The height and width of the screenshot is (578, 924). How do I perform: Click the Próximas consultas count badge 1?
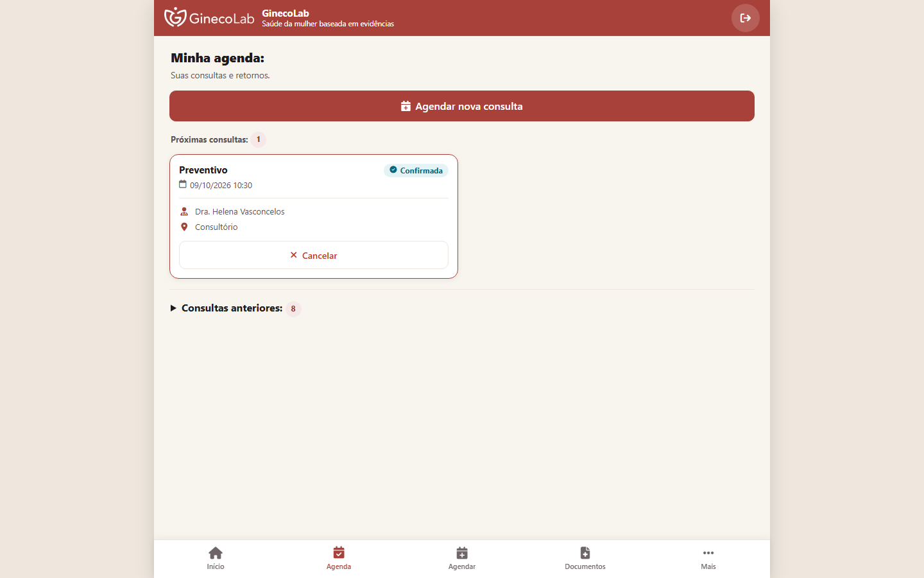tap(259, 139)
